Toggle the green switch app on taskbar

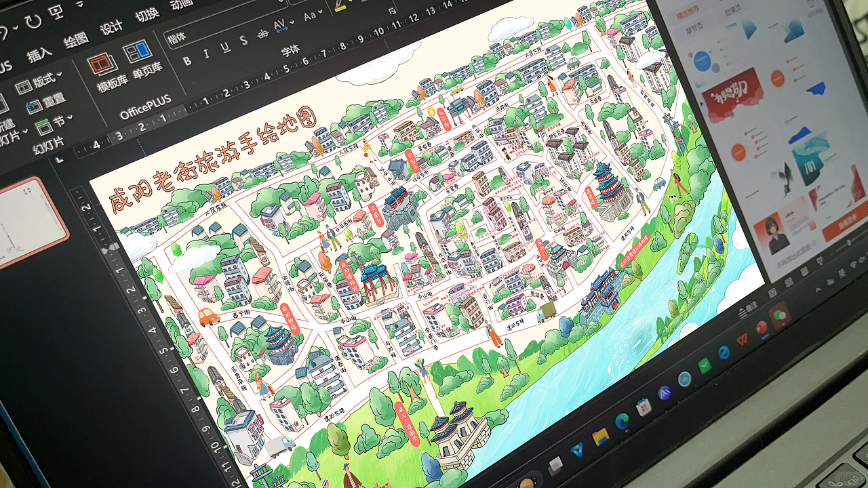tap(781, 314)
